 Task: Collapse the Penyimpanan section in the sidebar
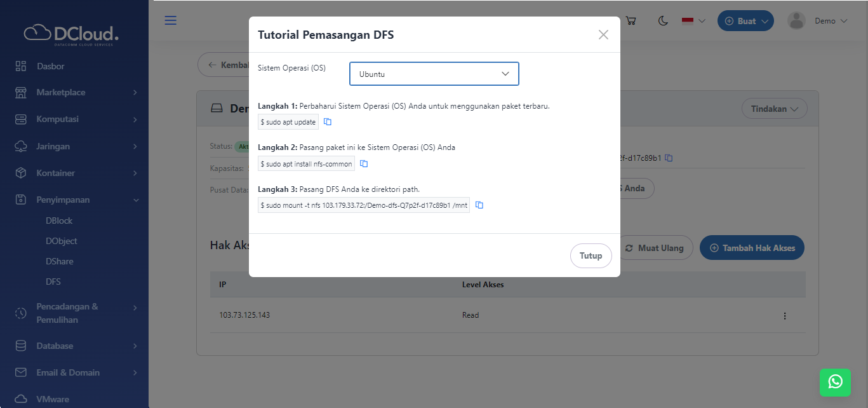(74, 199)
